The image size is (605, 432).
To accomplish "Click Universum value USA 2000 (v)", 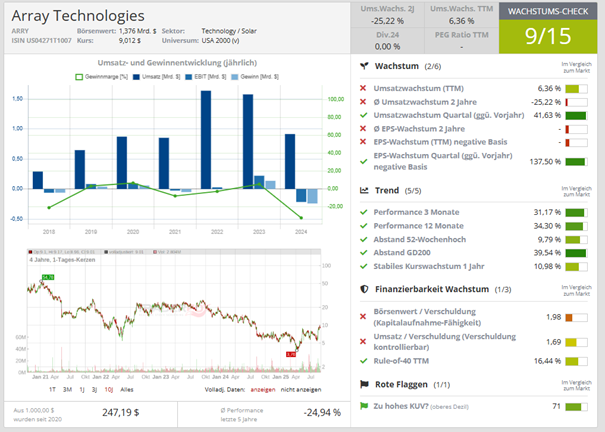I will pyautogui.click(x=220, y=40).
